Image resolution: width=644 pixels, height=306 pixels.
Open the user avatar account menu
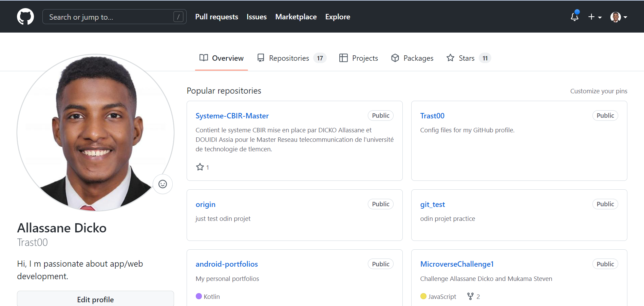coord(618,17)
